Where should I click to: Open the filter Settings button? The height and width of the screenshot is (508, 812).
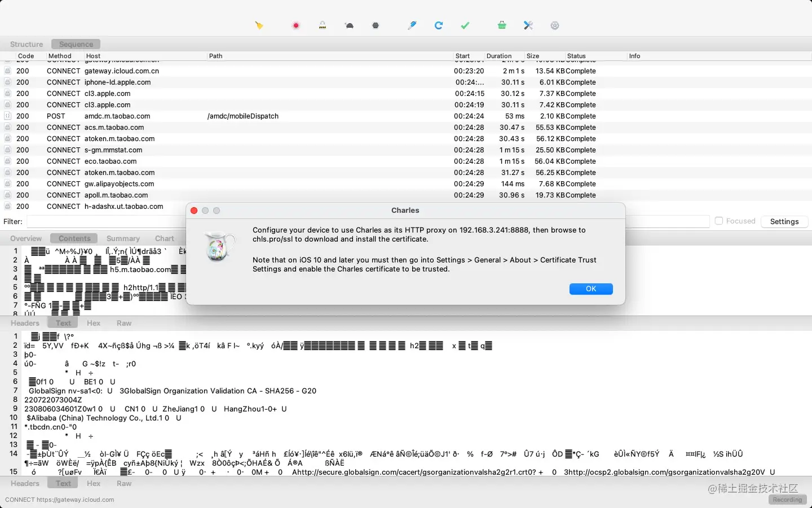tap(784, 222)
